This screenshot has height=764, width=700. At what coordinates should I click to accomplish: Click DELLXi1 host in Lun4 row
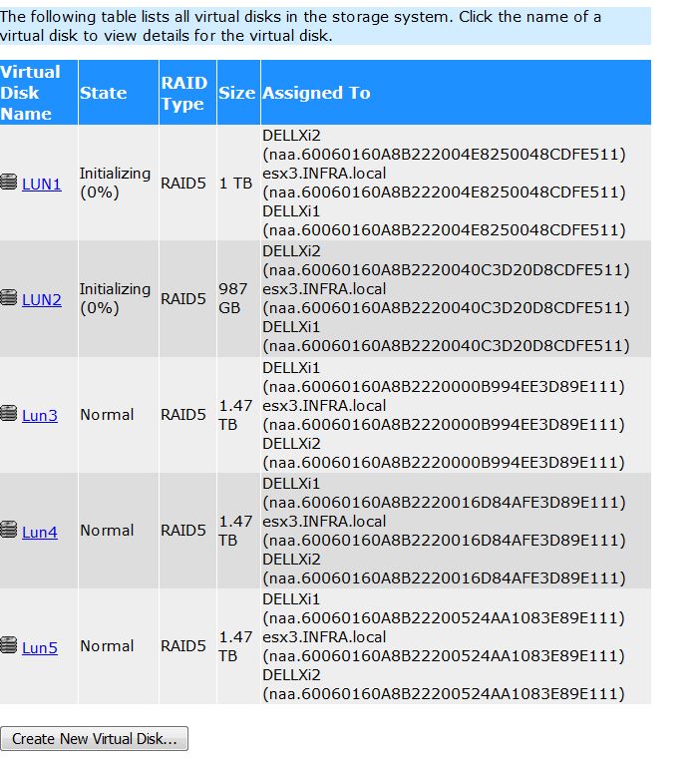[291, 484]
